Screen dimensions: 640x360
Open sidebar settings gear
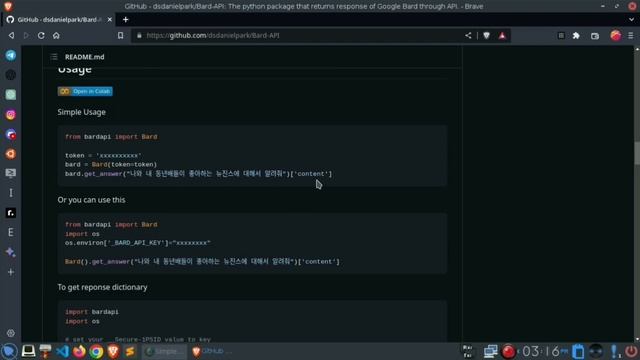pos(11,333)
